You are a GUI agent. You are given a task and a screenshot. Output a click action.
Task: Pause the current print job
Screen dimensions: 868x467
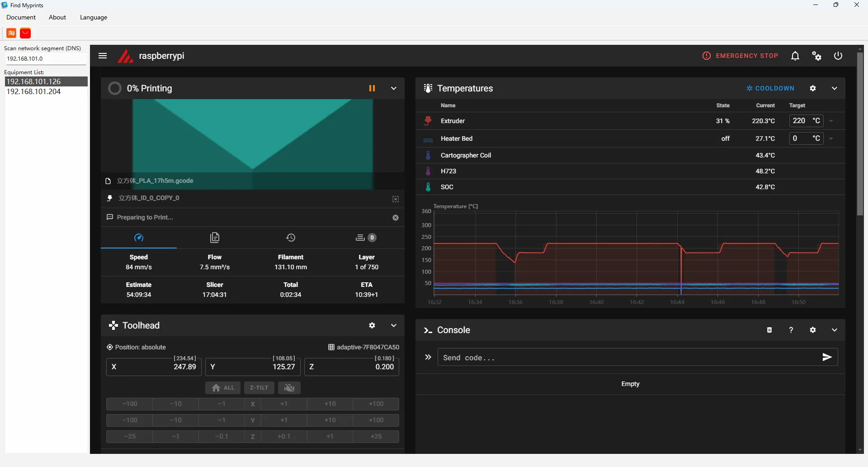point(372,88)
